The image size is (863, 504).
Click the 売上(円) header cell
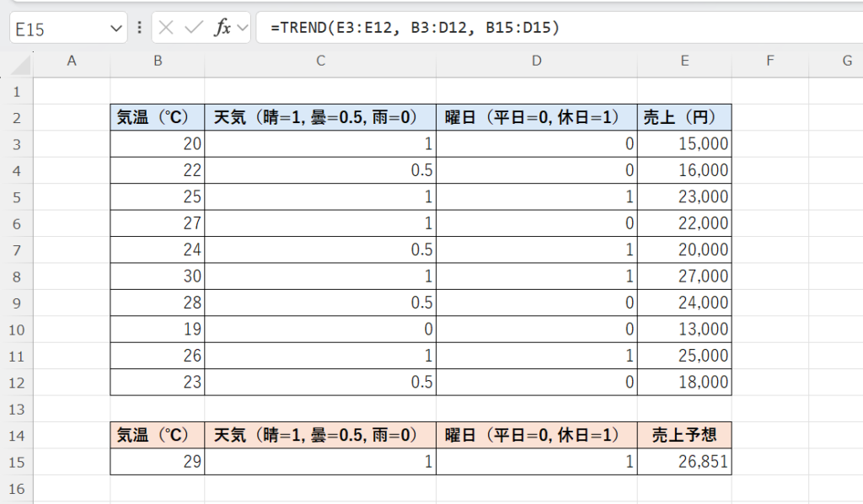(684, 117)
